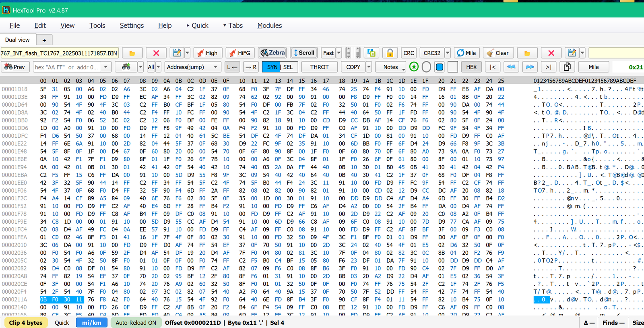Image resolution: width=644 pixels, height=328 pixels.
Task: Click empty gray circle icon
Action: [427, 67]
